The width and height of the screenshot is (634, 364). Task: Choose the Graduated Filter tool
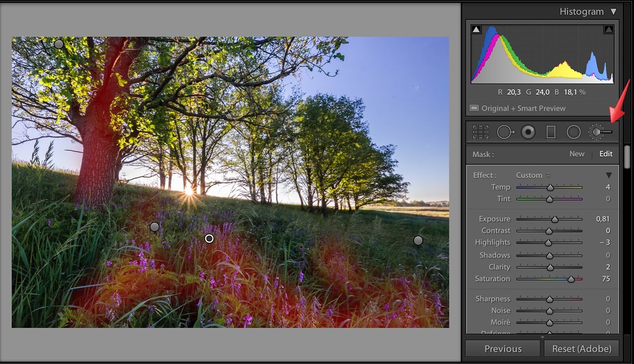point(550,132)
